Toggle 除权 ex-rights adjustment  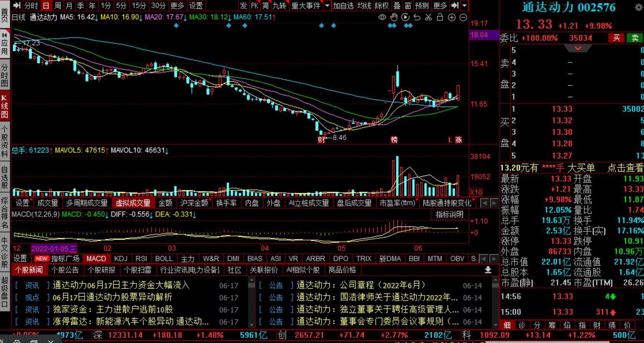(x=382, y=5)
